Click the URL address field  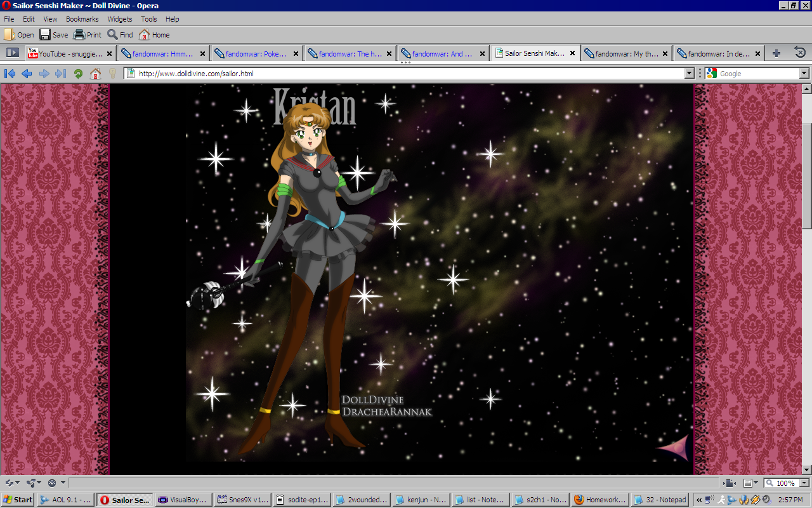[x=406, y=74]
